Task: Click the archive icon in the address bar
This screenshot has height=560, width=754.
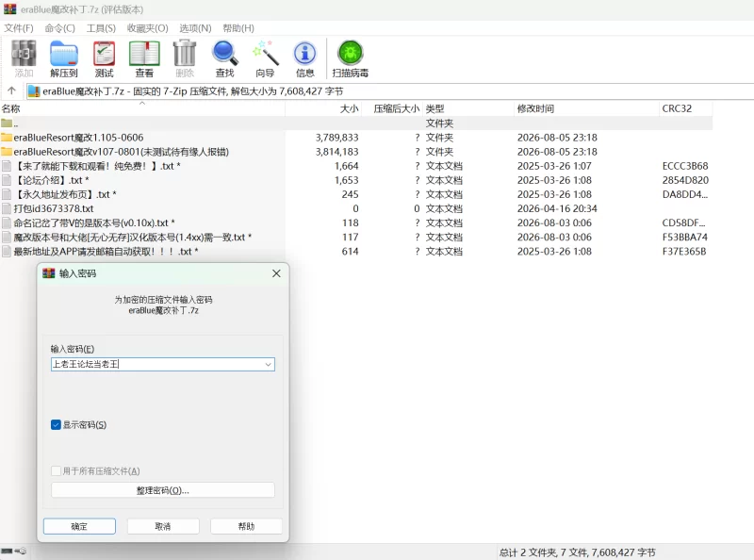Action: (x=34, y=91)
